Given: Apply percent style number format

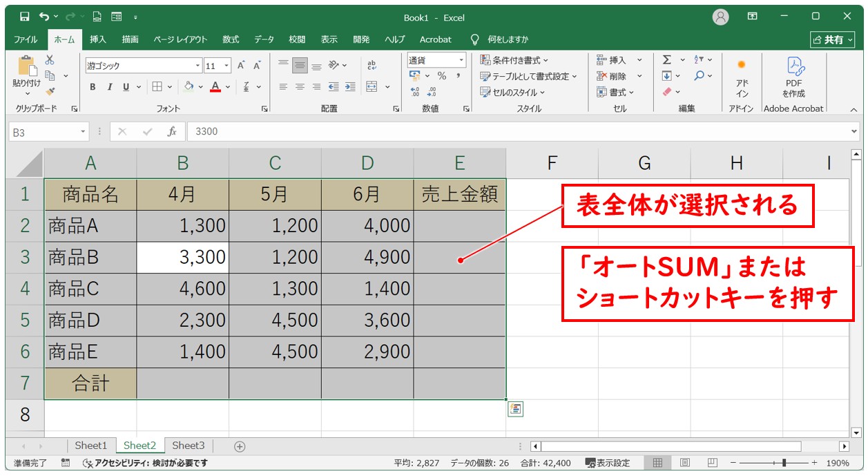Looking at the screenshot, I should pyautogui.click(x=441, y=76).
